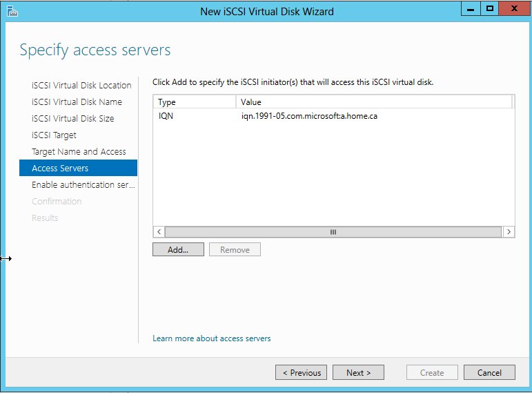This screenshot has width=532, height=393.
Task: Sort list by the Value column header
Action: [373, 102]
